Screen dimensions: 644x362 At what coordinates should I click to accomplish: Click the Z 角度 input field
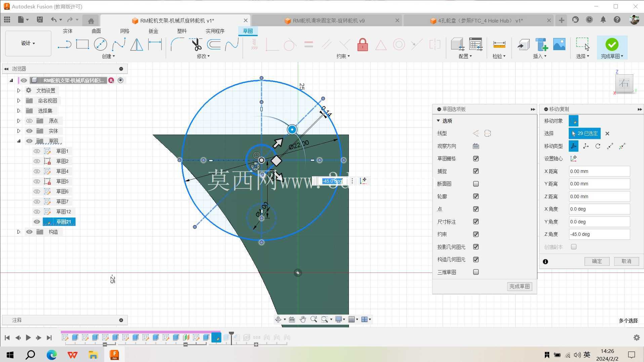[599, 234]
